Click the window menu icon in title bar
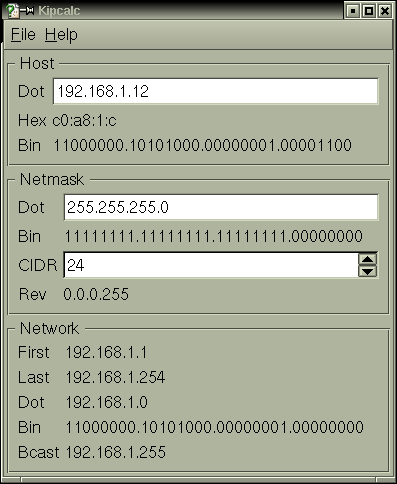 point(12,11)
